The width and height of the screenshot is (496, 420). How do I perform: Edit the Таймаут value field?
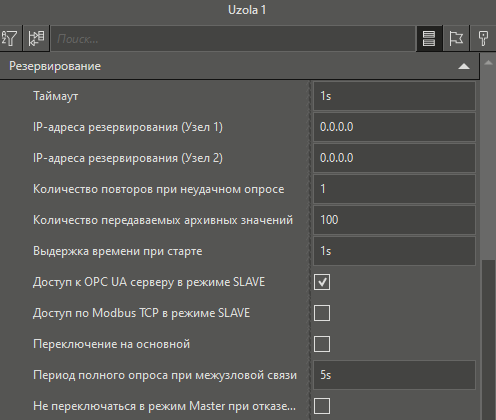click(x=394, y=96)
